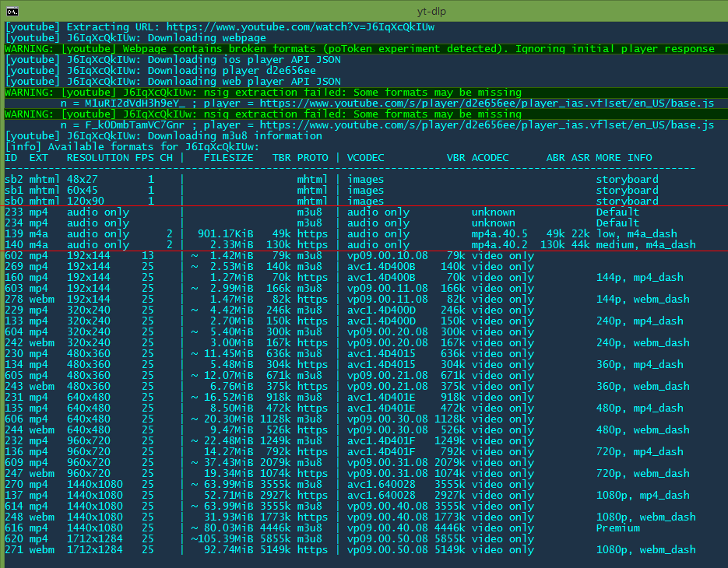Select the "720p, webm_dash" info text
The height and width of the screenshot is (568, 728).
(x=642, y=474)
